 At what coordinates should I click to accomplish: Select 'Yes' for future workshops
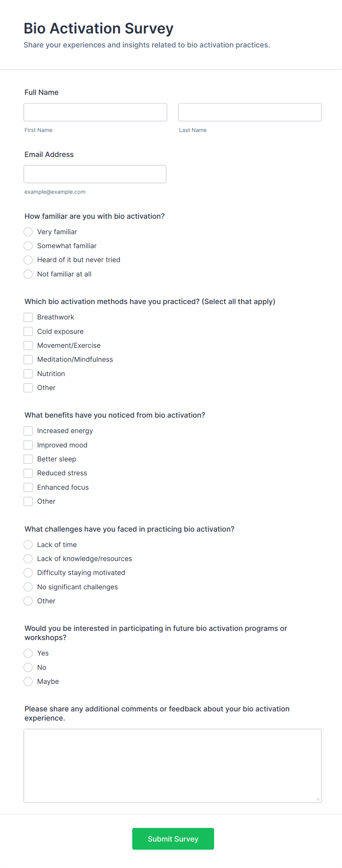tap(28, 653)
